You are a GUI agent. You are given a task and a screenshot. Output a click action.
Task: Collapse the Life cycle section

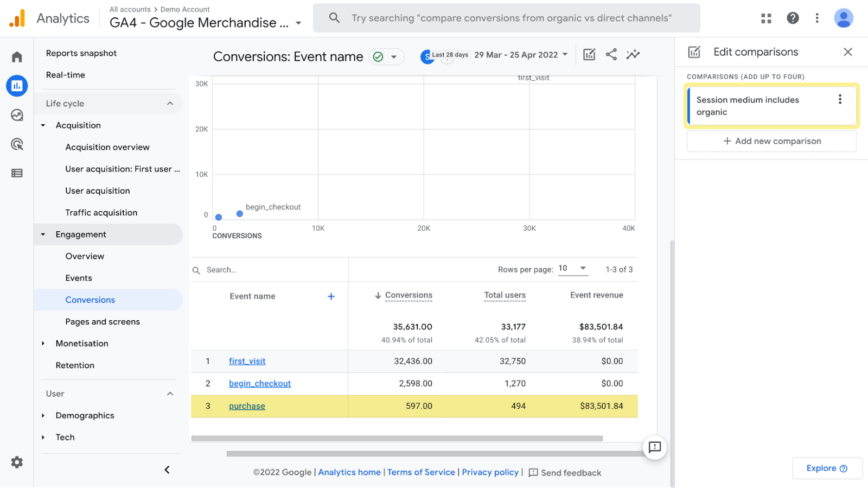[170, 104]
